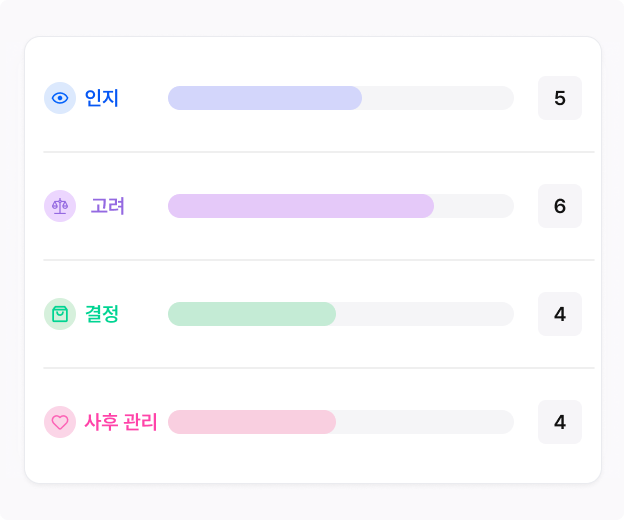This screenshot has width=624, height=520.
Task: Click the count badge showing 6
Action: [x=560, y=206]
